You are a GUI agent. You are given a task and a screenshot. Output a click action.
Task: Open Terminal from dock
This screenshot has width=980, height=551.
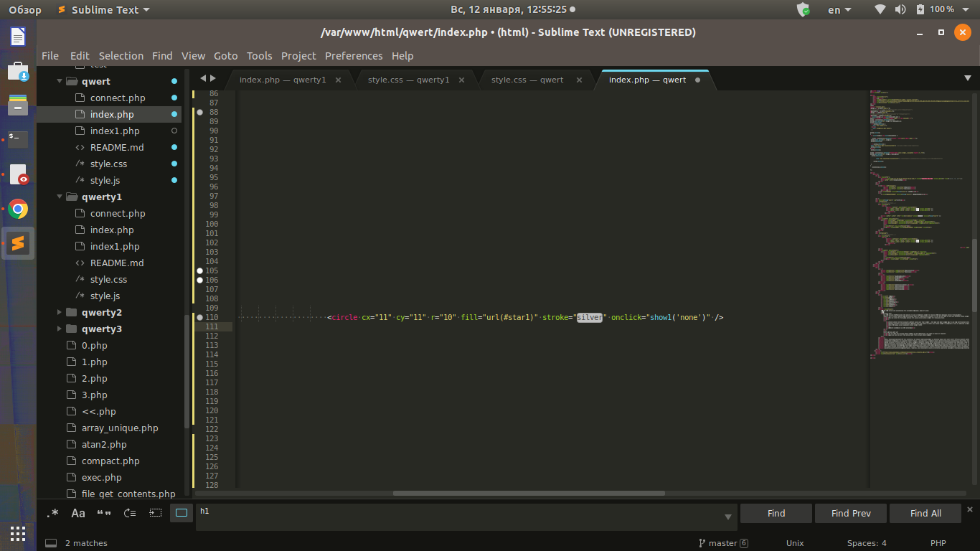point(18,140)
